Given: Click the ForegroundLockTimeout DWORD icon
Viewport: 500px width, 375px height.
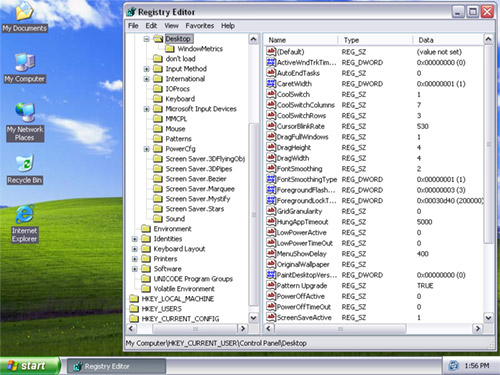Looking at the screenshot, I should click(x=271, y=201).
